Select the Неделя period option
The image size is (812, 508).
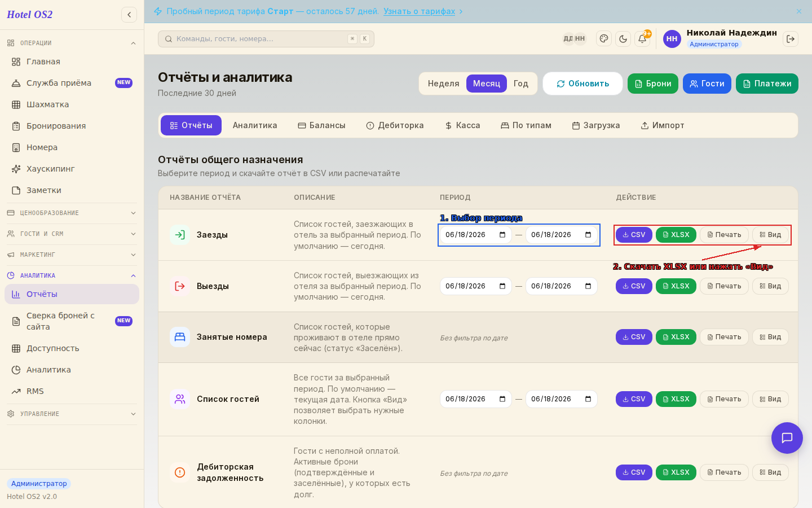click(443, 84)
